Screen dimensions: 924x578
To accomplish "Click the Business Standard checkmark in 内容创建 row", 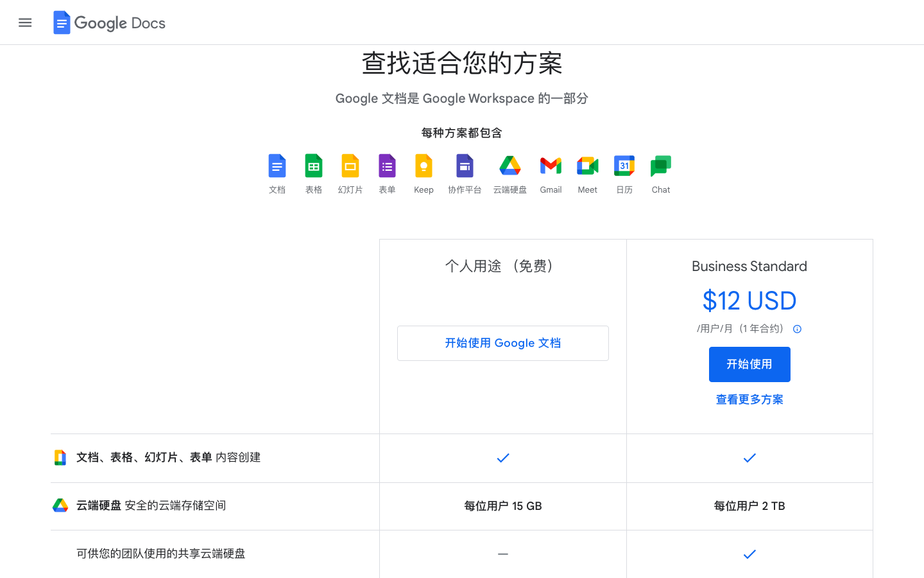I will tap(749, 458).
